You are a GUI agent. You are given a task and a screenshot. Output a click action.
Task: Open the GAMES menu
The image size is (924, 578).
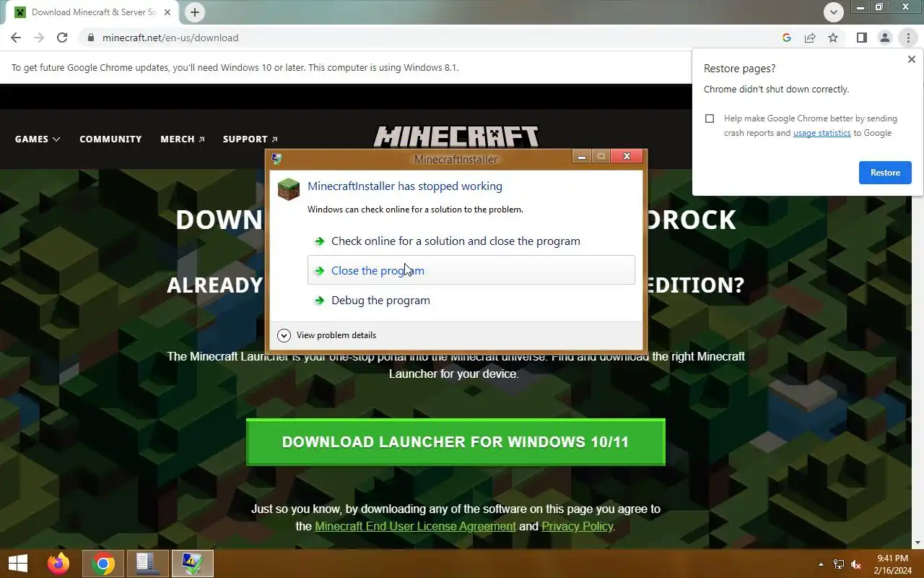pyautogui.click(x=38, y=139)
